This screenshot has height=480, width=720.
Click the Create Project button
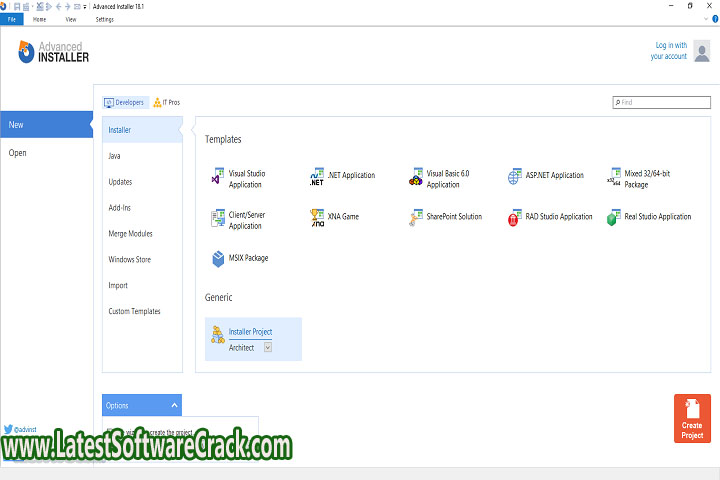(692, 418)
